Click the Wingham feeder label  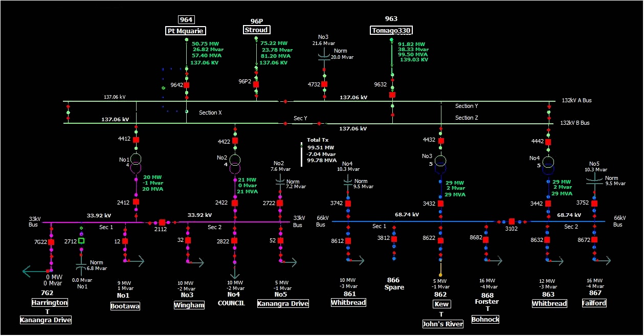click(x=189, y=305)
